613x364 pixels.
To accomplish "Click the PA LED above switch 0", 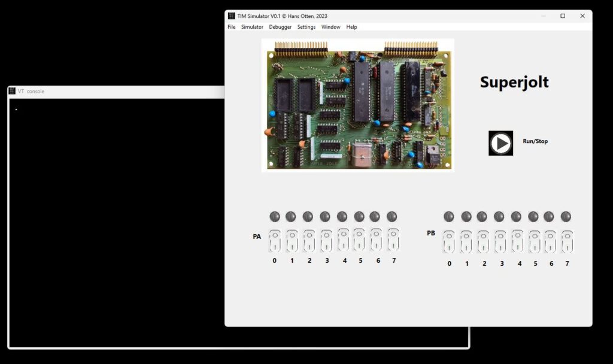I will click(x=275, y=217).
